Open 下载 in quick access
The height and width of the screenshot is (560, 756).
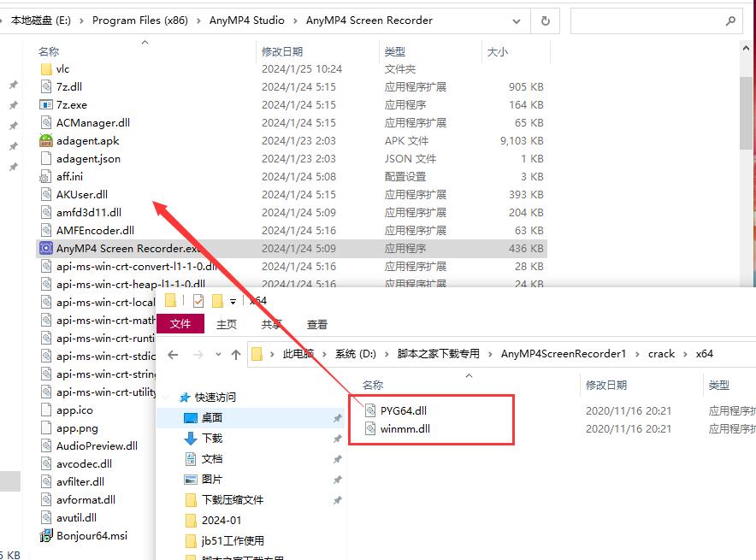point(211,438)
